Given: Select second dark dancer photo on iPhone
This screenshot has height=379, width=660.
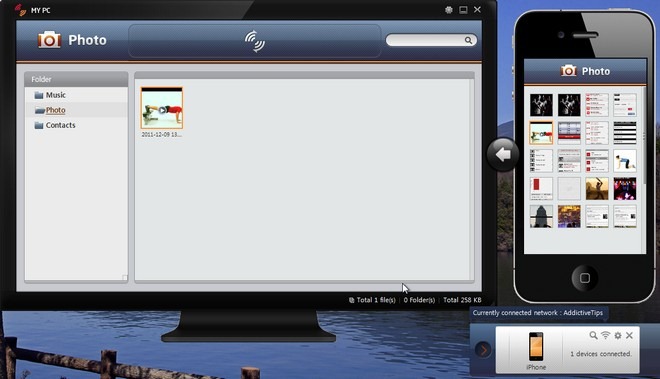Looking at the screenshot, I should [569, 105].
